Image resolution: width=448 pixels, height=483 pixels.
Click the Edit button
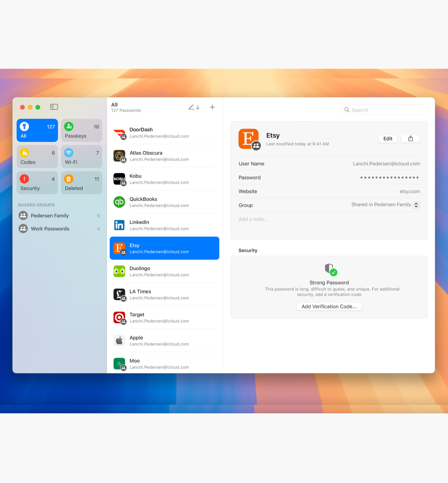(388, 139)
